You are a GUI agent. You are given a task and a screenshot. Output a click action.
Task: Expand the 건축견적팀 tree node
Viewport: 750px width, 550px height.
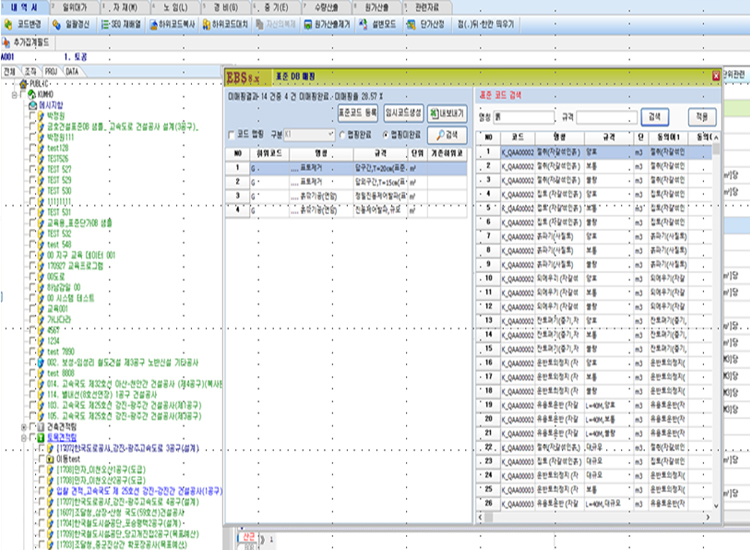(x=23, y=426)
